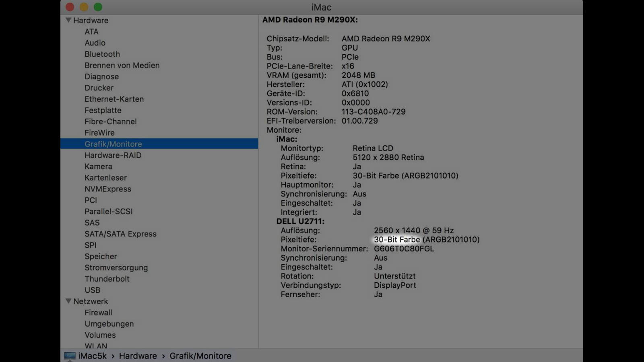Screen dimensions: 644x362
Task: Collapse the Hardware section triangle
Action: tap(68, 20)
